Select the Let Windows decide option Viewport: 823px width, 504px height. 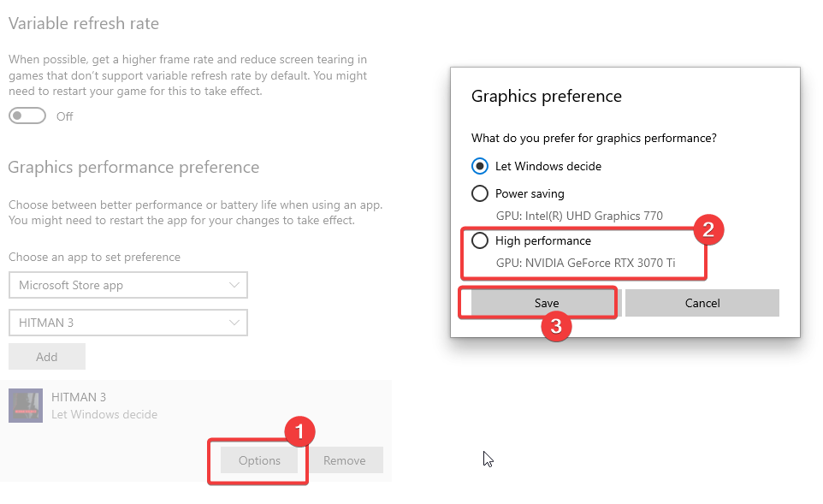(x=481, y=166)
